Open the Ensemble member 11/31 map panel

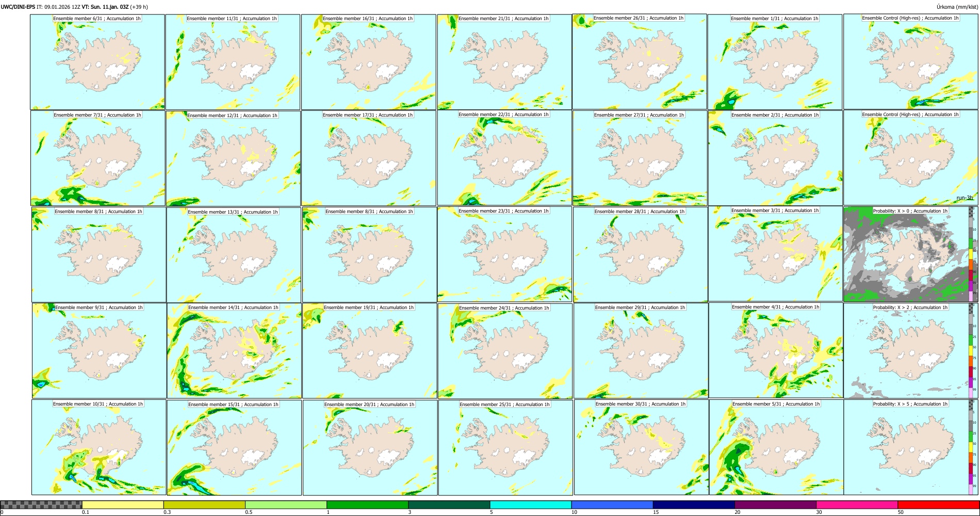click(233, 62)
